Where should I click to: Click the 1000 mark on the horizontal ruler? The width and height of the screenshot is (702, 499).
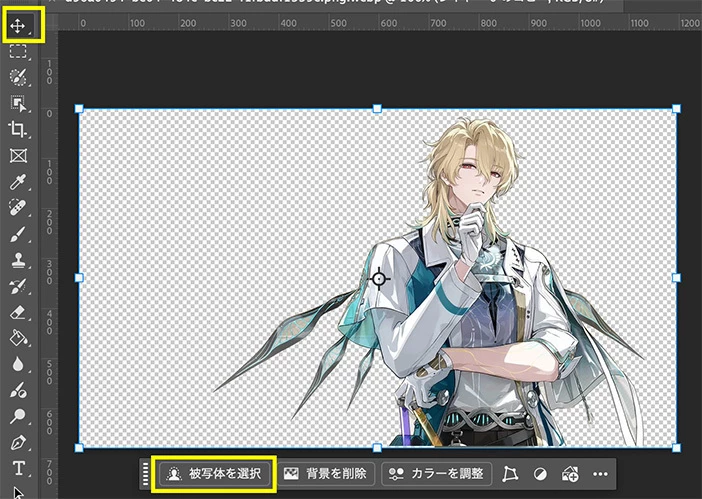(x=590, y=23)
